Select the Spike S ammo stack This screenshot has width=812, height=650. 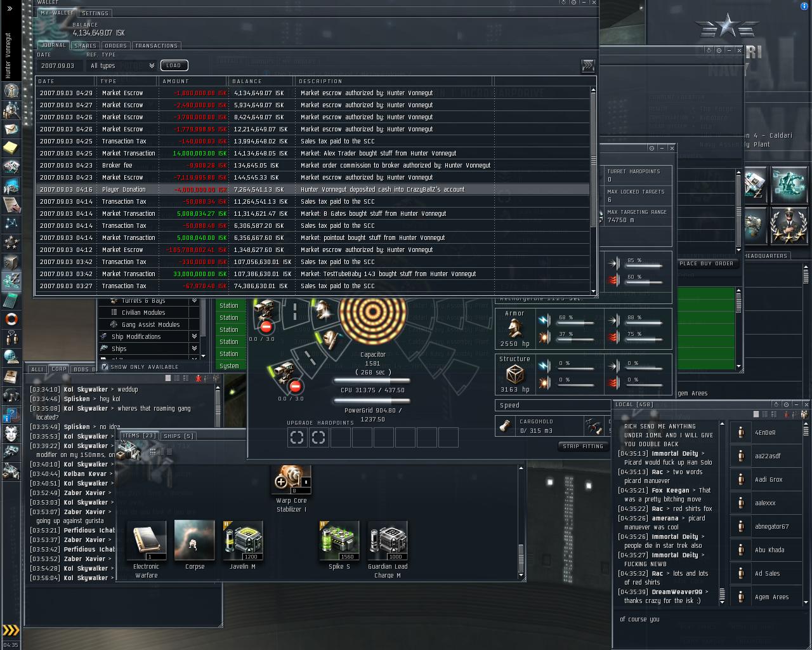[339, 545]
